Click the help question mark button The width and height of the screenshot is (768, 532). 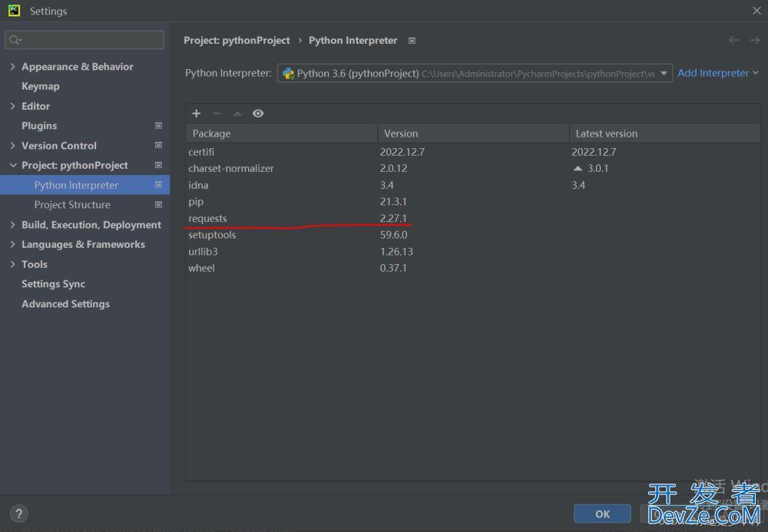click(18, 514)
